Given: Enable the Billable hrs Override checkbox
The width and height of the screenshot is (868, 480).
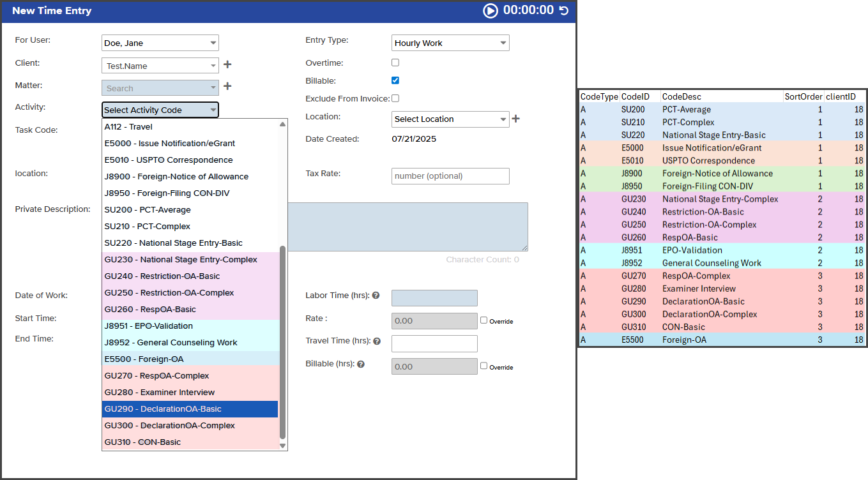Looking at the screenshot, I should click(x=484, y=366).
